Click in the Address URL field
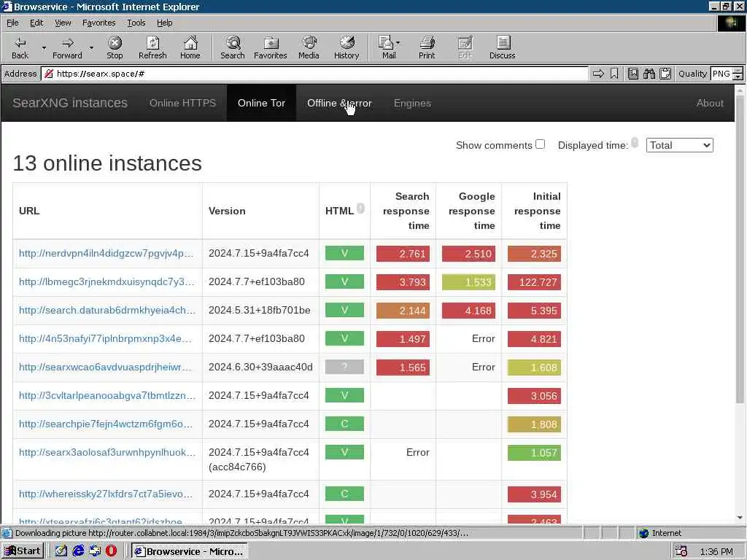Viewport: 747px width, 560px height. (x=314, y=74)
